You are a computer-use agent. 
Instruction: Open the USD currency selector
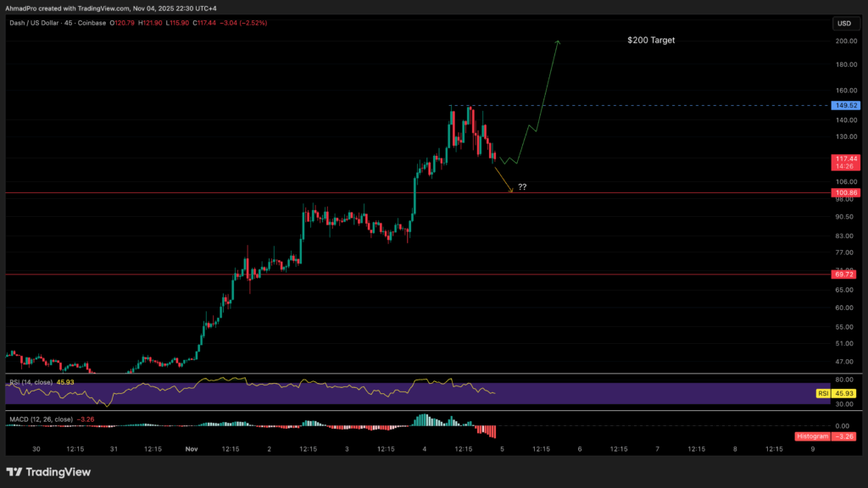point(844,23)
